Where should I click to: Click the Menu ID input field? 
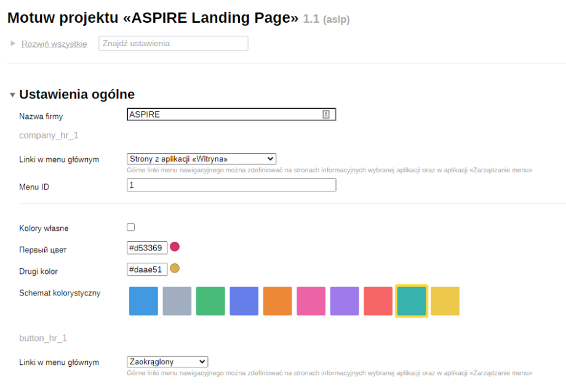coord(231,185)
